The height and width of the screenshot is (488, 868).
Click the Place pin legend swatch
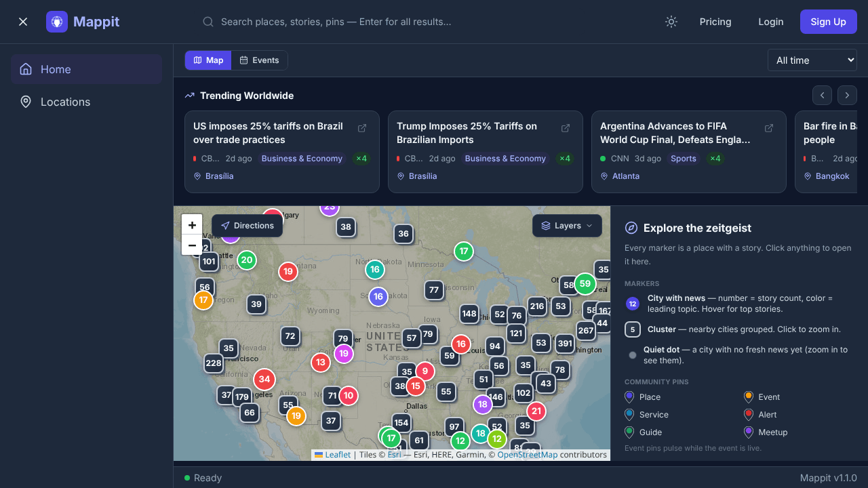[x=630, y=397]
